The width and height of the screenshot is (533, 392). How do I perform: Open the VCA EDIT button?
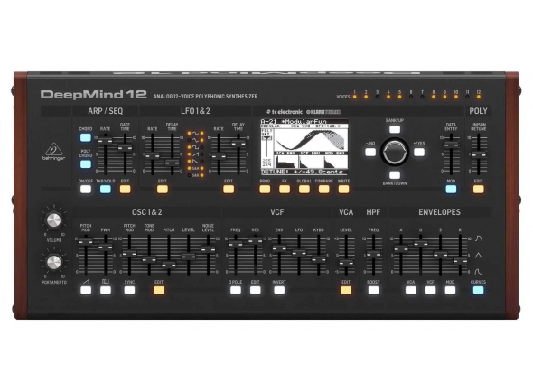tap(346, 290)
